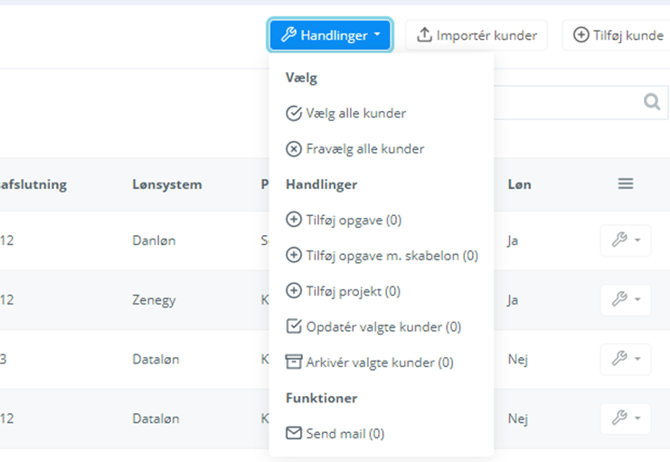Choose Tilføj opgave m. skabelon

[382, 256]
